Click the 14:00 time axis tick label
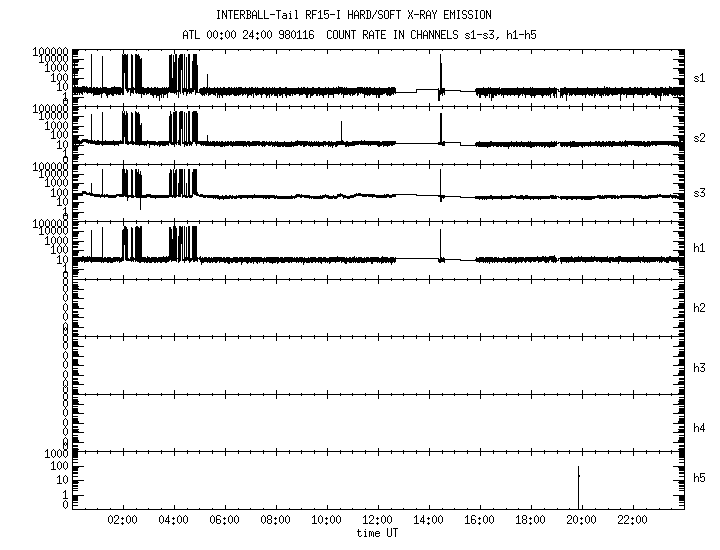Screen dimensions: 720x550 [x=429, y=521]
